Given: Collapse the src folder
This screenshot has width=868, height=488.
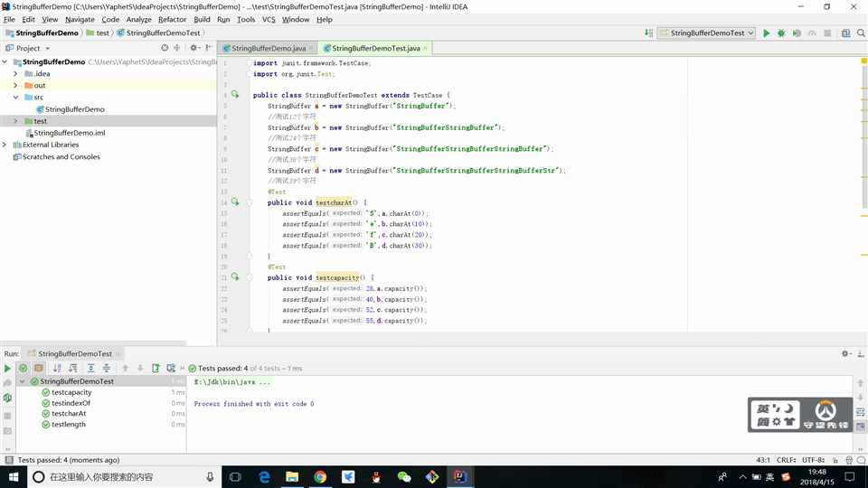Looking at the screenshot, I should point(15,98).
